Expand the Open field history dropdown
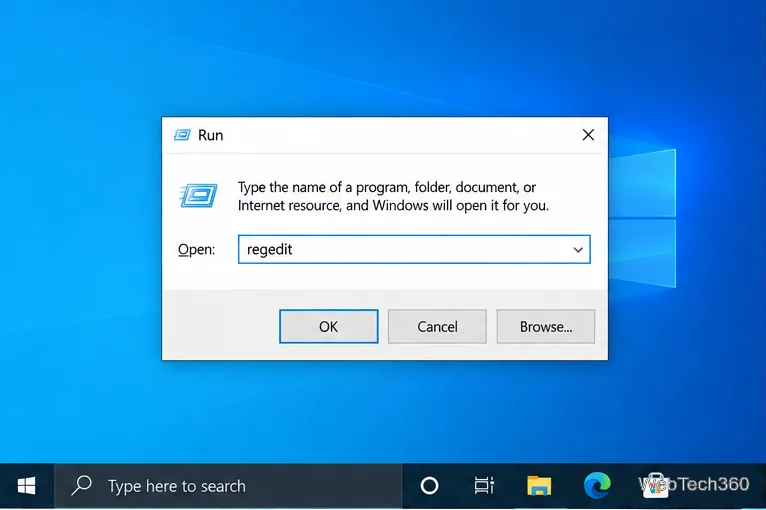This screenshot has height=510, width=766. coord(578,250)
